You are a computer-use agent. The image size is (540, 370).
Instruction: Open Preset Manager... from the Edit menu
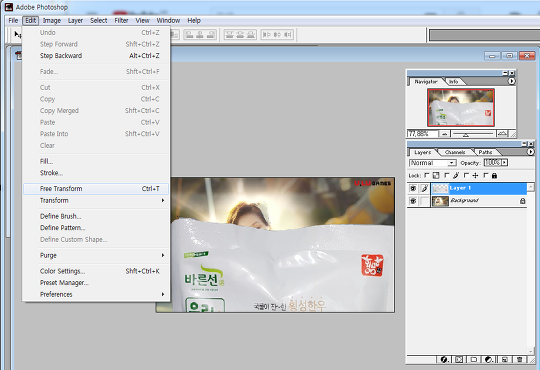point(96,283)
